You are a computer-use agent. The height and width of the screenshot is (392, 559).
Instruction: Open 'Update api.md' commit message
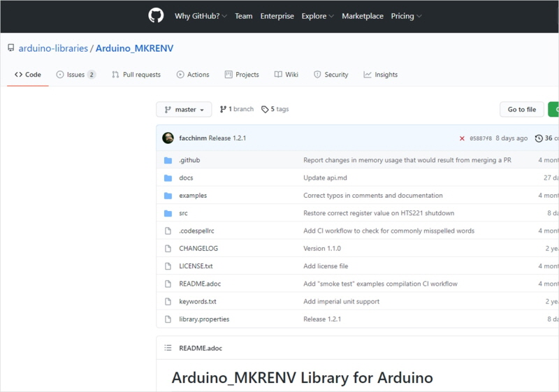[325, 177]
